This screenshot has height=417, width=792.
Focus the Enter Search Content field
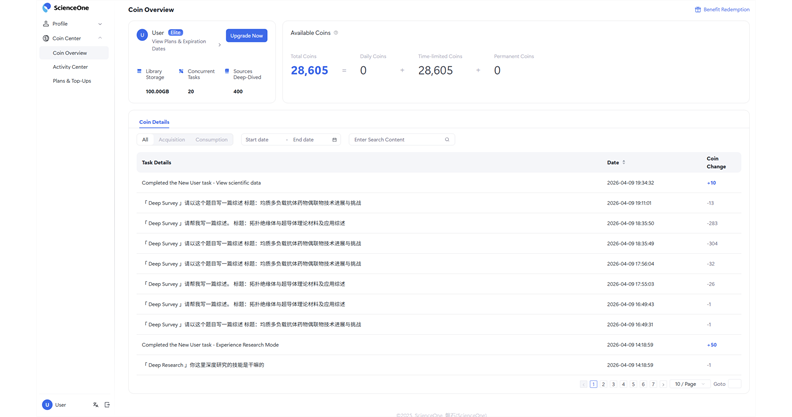click(402, 140)
